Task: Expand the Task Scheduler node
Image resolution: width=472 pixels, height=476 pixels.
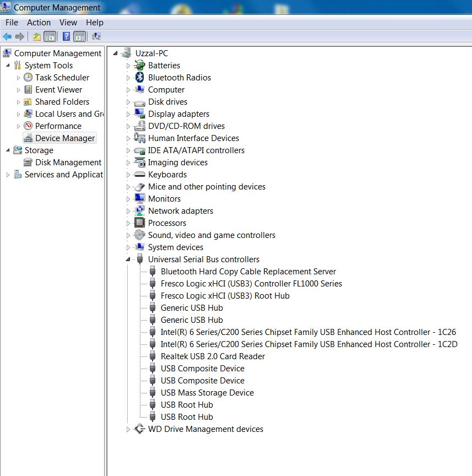Action: pos(18,78)
